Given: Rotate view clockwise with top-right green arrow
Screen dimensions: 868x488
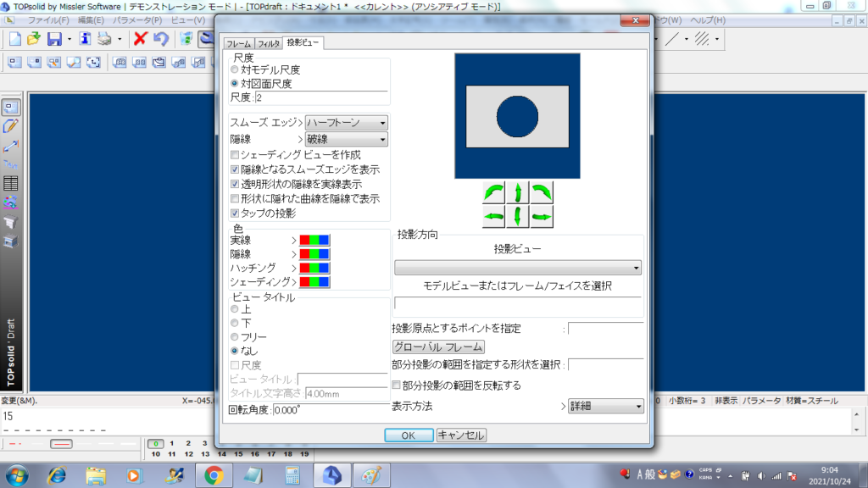Looking at the screenshot, I should tap(542, 193).
